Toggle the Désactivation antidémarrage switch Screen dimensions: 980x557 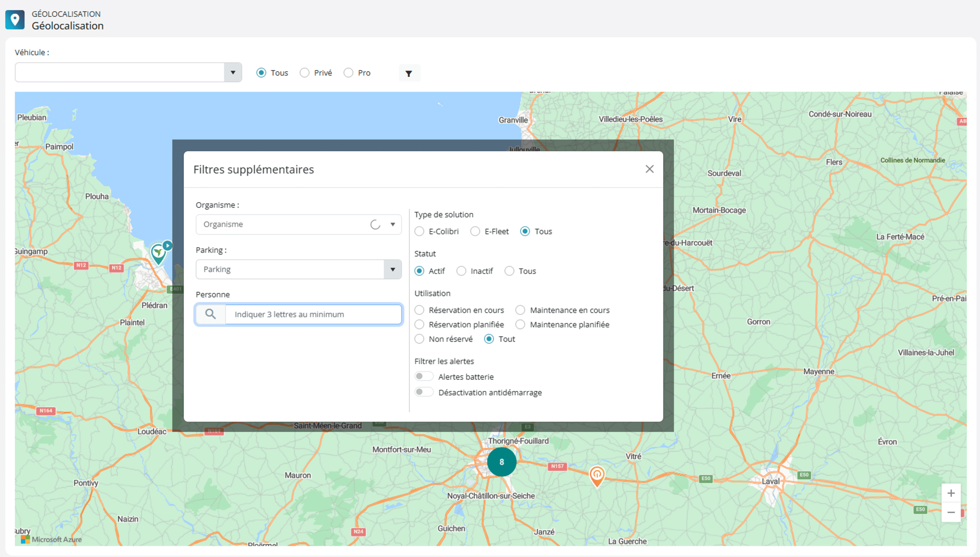pos(424,392)
